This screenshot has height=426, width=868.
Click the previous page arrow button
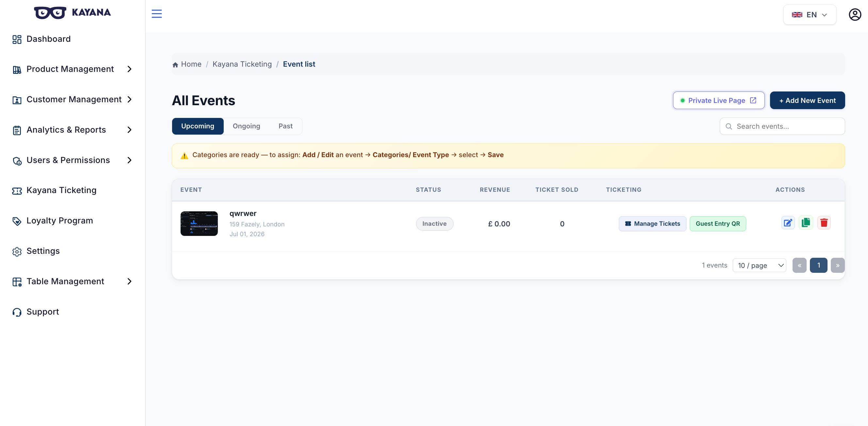click(799, 265)
